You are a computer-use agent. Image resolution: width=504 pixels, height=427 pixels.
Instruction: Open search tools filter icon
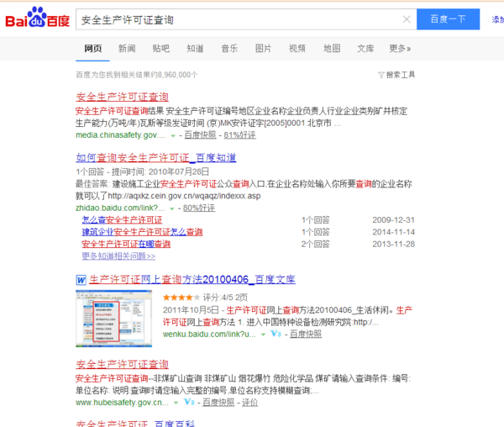[381, 76]
